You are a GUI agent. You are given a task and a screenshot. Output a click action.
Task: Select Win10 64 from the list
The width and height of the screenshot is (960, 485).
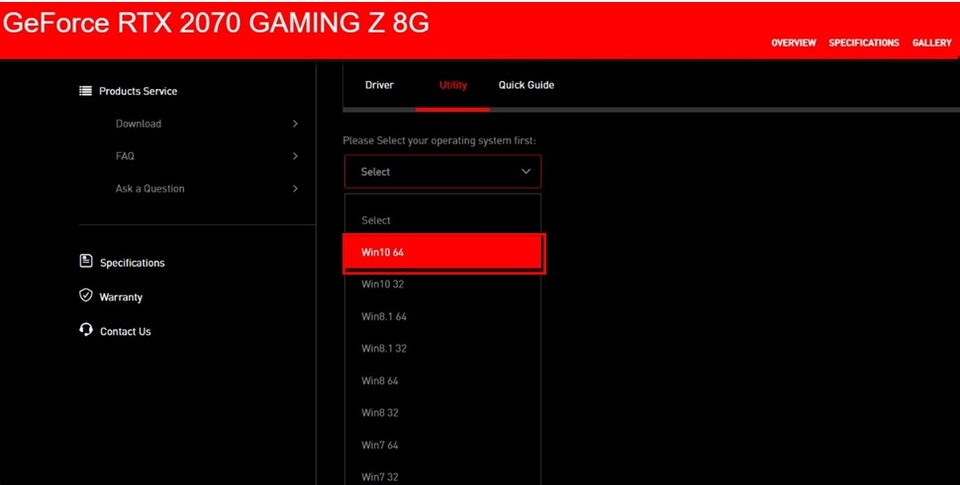[443, 252]
